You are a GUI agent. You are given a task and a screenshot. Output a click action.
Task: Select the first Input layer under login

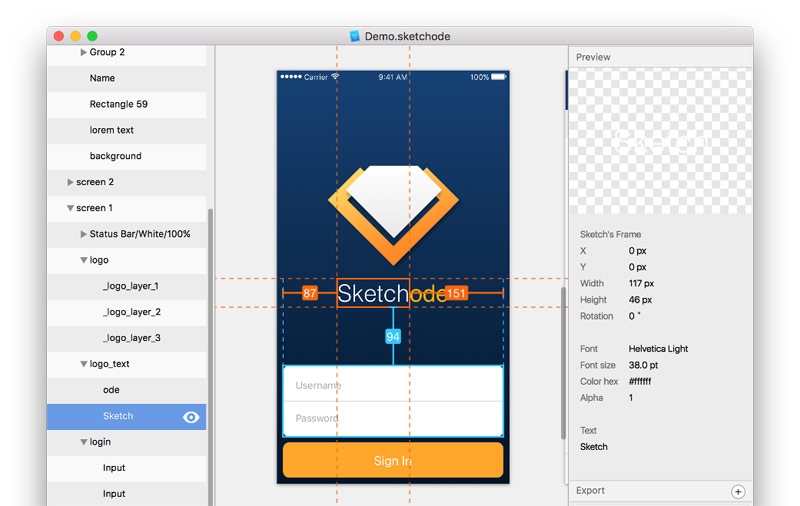pyautogui.click(x=127, y=468)
